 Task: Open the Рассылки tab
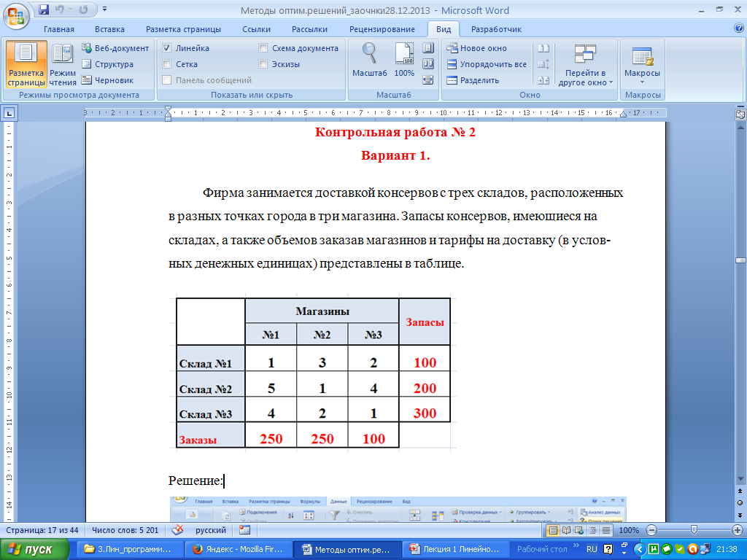pos(309,29)
